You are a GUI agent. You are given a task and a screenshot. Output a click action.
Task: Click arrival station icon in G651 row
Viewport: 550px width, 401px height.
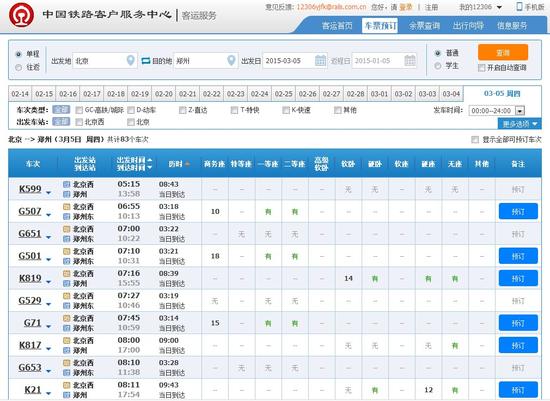[67, 239]
